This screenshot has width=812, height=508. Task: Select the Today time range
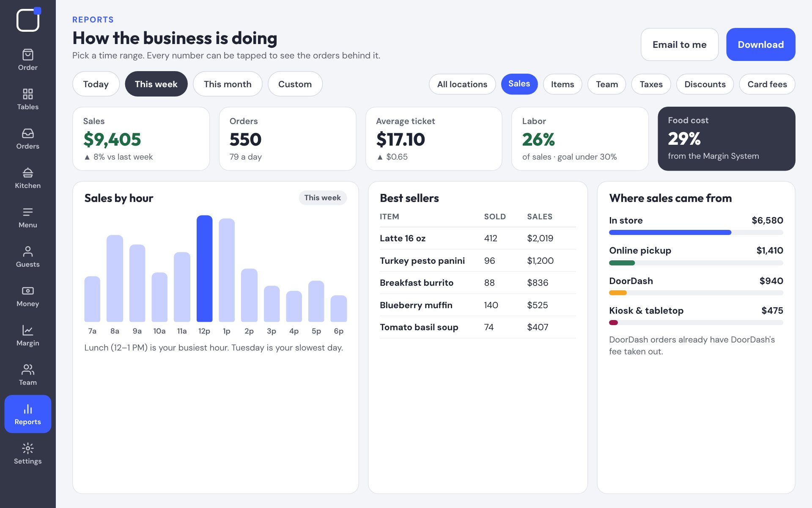[x=96, y=84]
